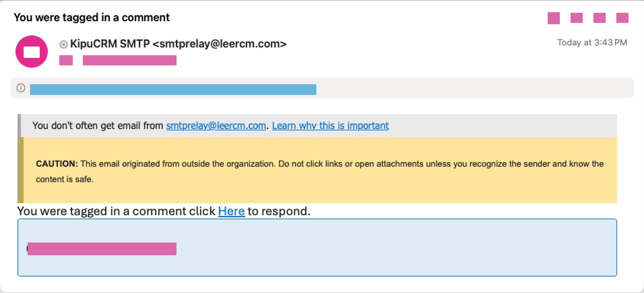
Task: Open the smtprelay@leercm.com link in the notice
Action: (216, 126)
